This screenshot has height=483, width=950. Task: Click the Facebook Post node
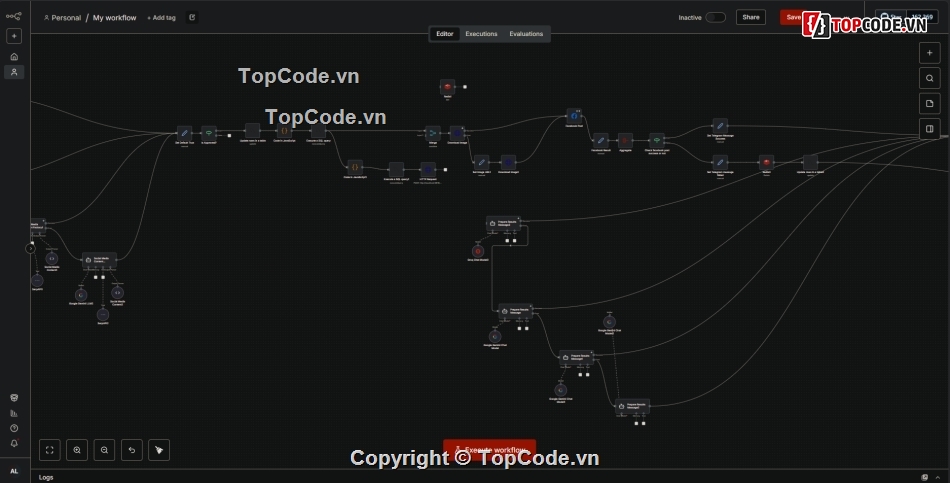pyautogui.click(x=573, y=115)
